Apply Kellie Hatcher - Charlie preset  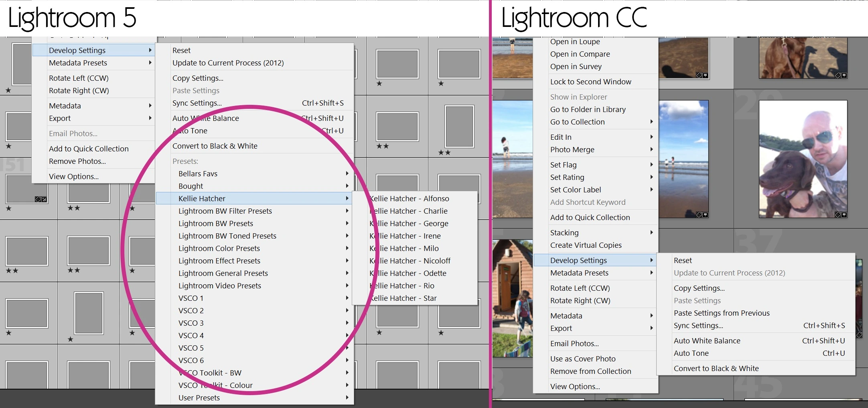(415, 211)
